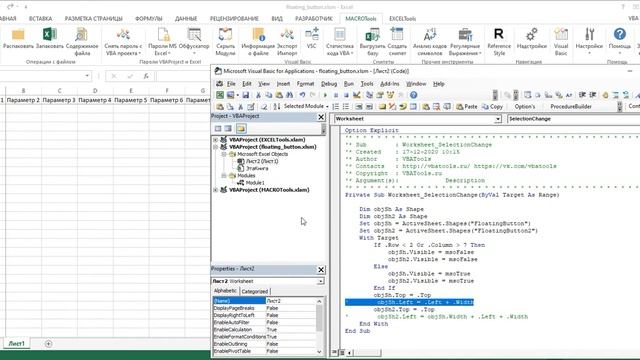Open Снять пароль с VBA проекта dropdown
Viewport: 640px width, 360px height.
pos(123,42)
